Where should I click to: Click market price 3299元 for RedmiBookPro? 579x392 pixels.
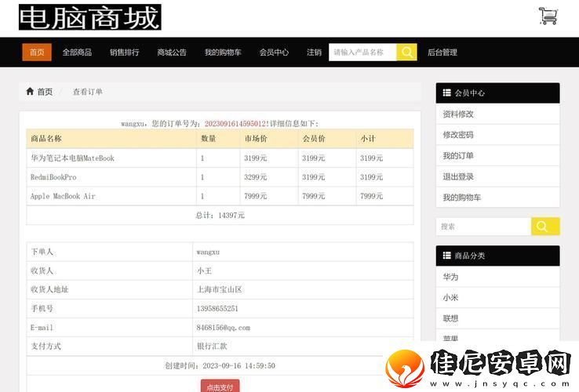pos(255,177)
